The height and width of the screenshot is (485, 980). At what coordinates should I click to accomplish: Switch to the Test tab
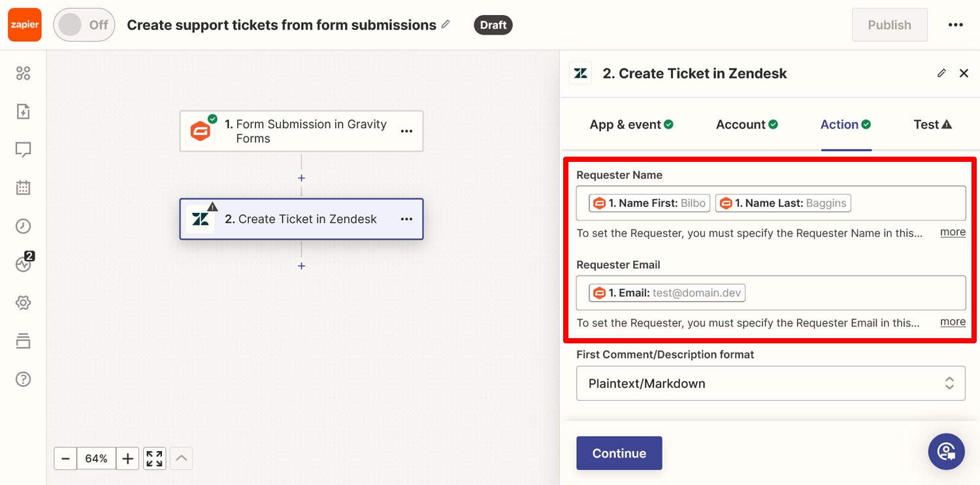coord(932,125)
